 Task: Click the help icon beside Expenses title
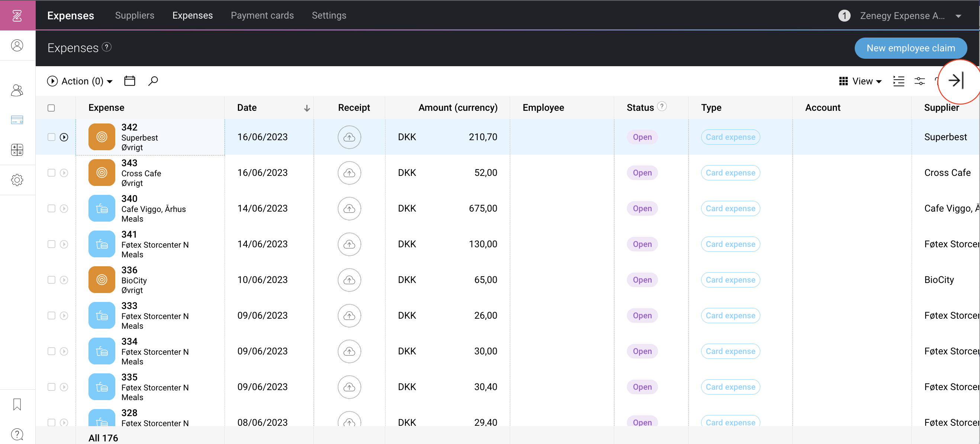[x=107, y=47]
